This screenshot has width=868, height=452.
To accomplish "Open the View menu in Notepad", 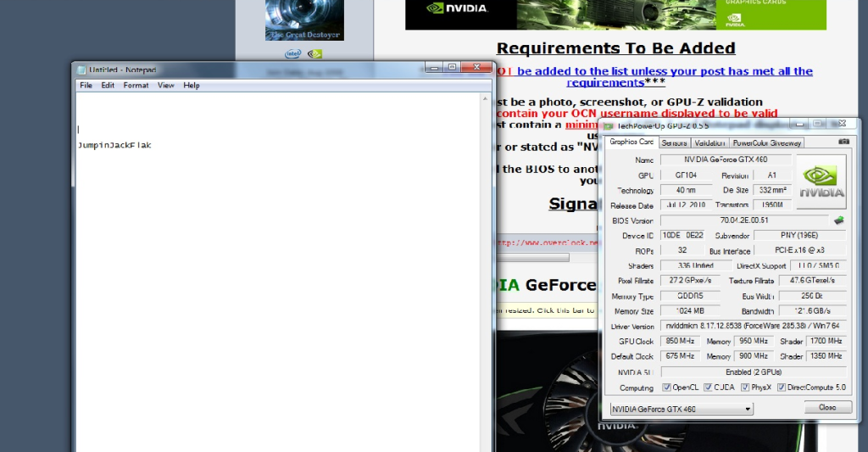I will tap(165, 86).
